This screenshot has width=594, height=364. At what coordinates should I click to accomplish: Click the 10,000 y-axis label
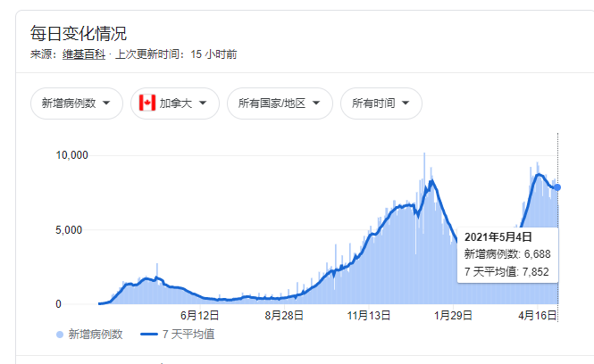click(71, 155)
